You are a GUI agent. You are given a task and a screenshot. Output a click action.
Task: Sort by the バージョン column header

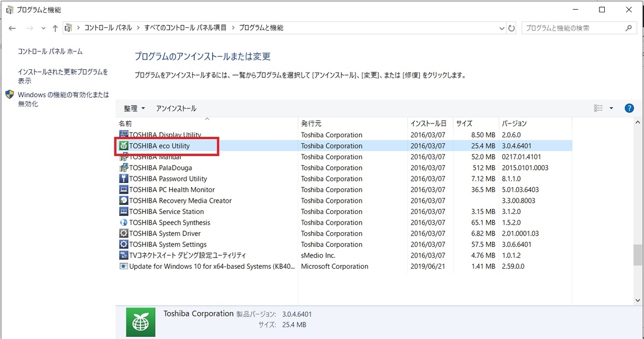[535, 123]
